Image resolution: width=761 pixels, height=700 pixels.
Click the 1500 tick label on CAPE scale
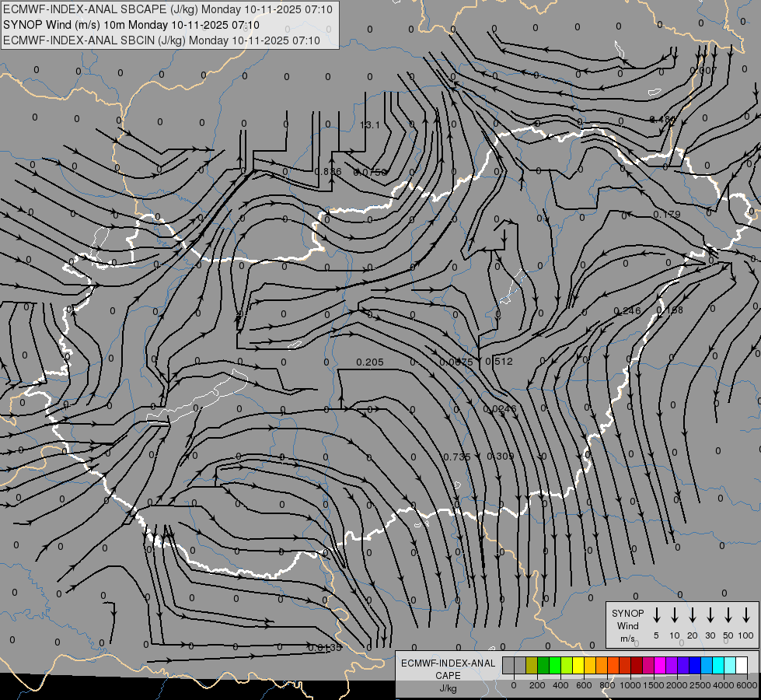(654, 685)
